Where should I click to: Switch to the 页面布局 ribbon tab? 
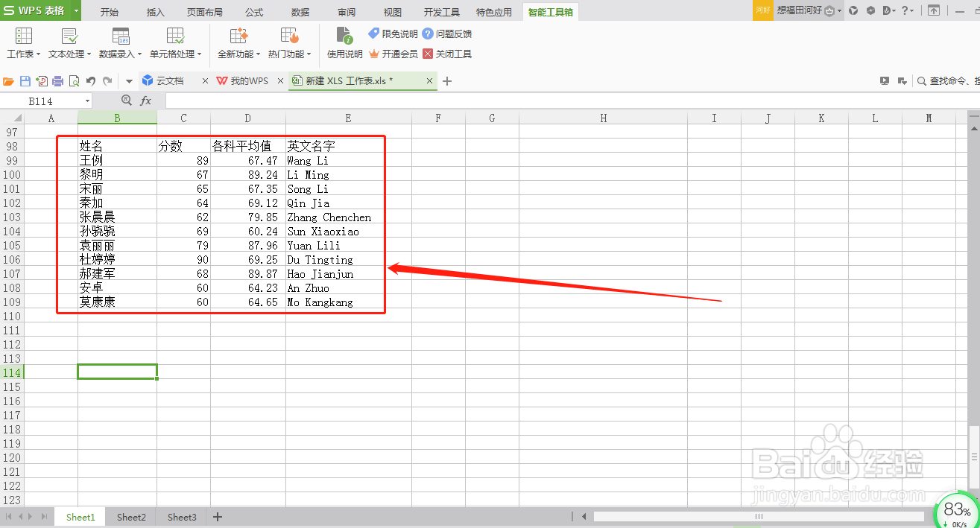204,12
